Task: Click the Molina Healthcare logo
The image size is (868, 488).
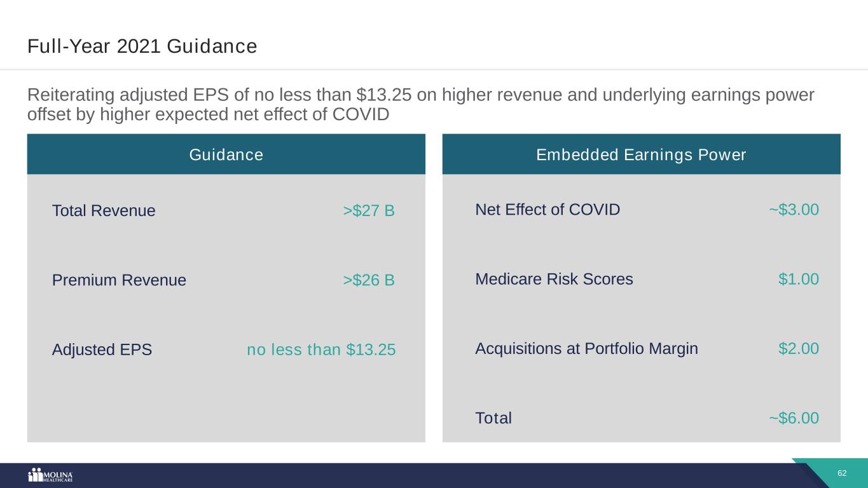Action: 50,475
